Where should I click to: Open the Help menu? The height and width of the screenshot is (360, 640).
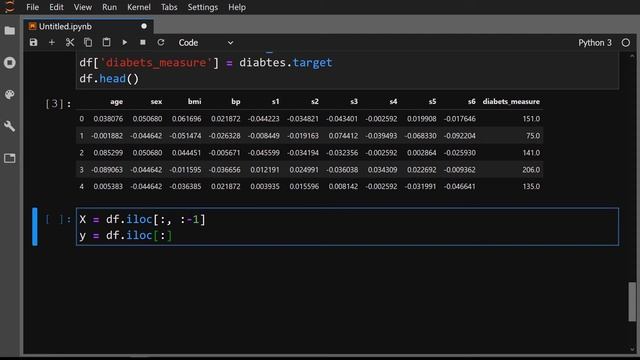237,7
